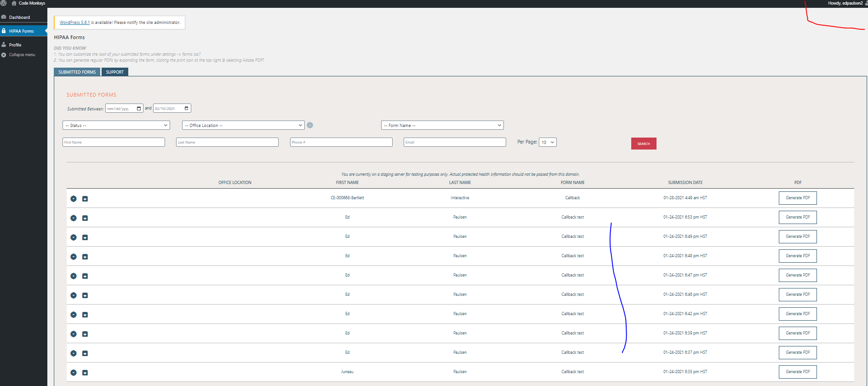This screenshot has height=386, width=868.
Task: Expand the 6:53 pm submission row
Action: pos(74,218)
